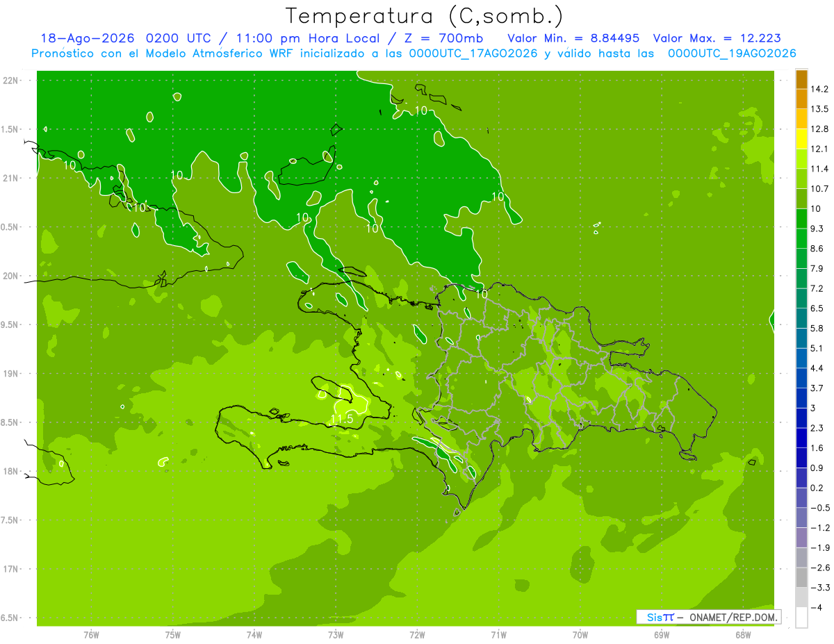Click the "ONAMET/REP.DOM." credit label
Image resolution: width=834 pixels, height=644 pixels.
tap(733, 617)
